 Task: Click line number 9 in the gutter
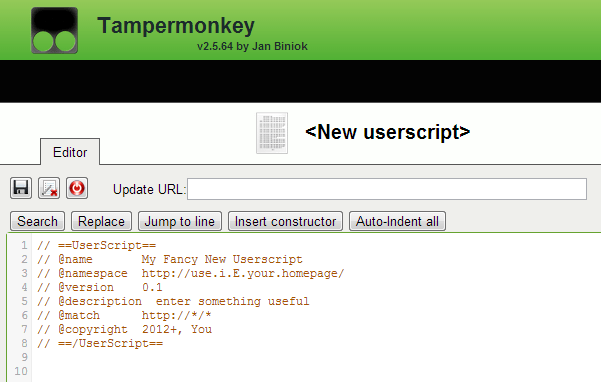(25, 357)
